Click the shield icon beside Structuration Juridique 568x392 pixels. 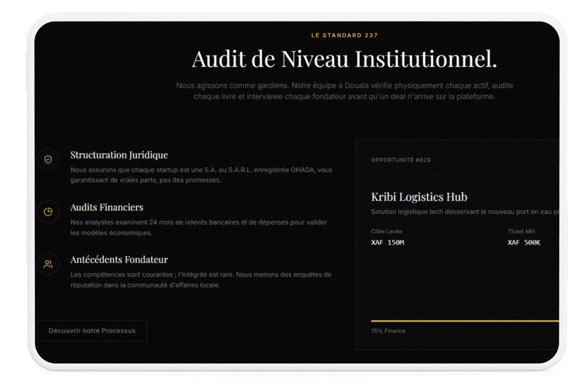(48, 160)
